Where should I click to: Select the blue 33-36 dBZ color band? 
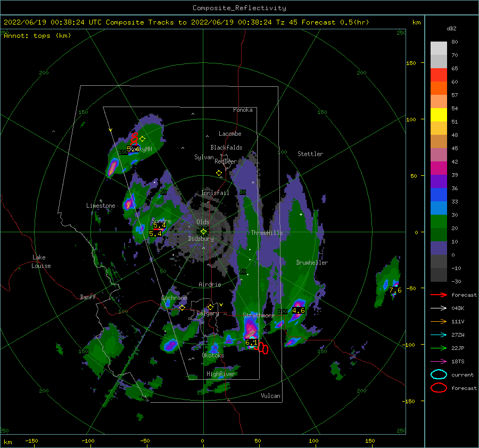click(439, 195)
